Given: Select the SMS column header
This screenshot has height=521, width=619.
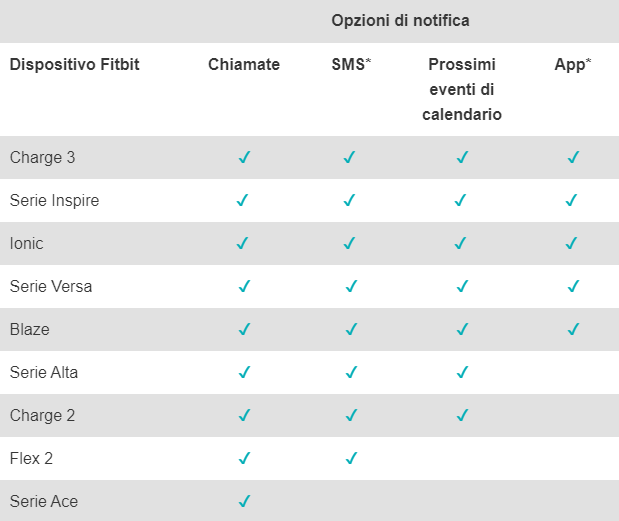Looking at the screenshot, I should coord(351,64).
